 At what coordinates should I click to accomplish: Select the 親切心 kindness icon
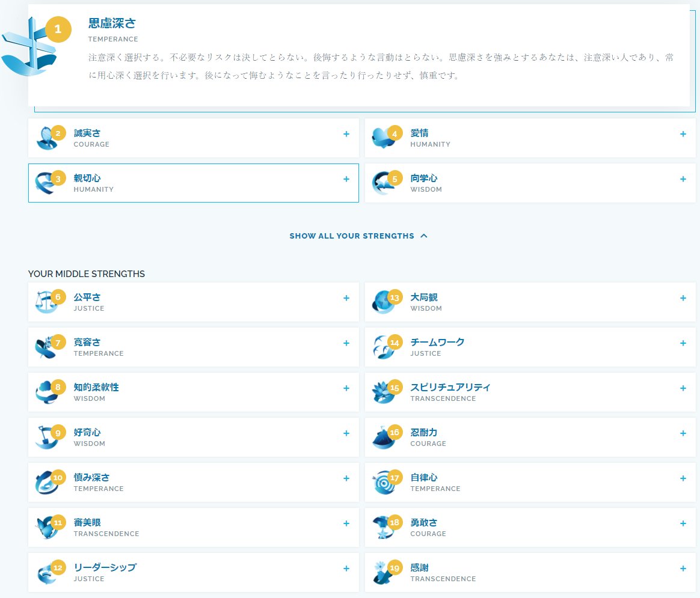49,182
